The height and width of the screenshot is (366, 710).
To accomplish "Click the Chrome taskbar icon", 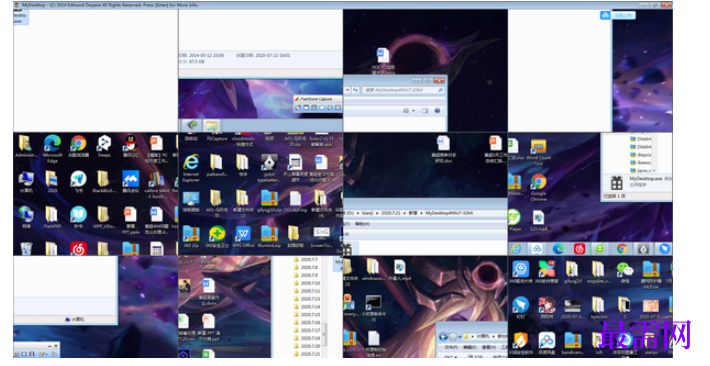I will (x=622, y=248).
